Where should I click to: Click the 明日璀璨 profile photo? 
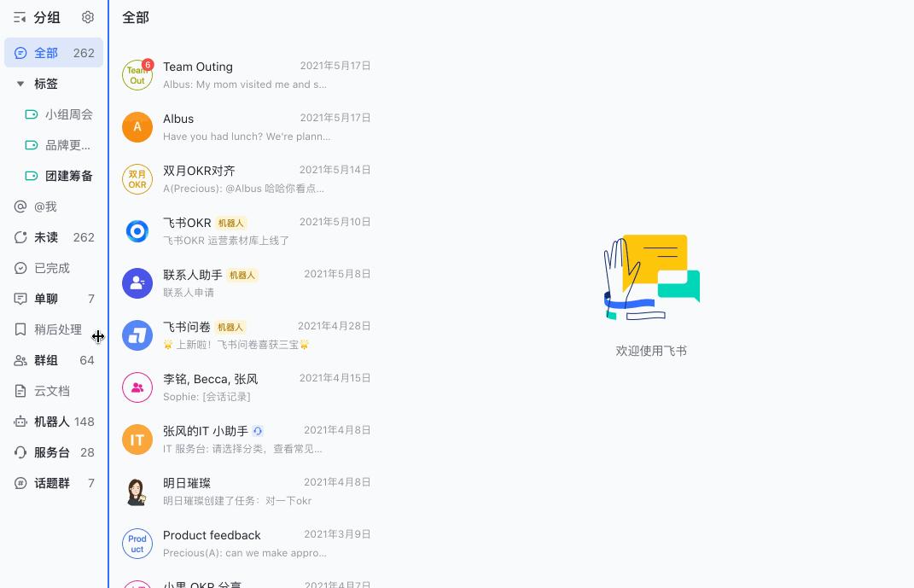[137, 492]
